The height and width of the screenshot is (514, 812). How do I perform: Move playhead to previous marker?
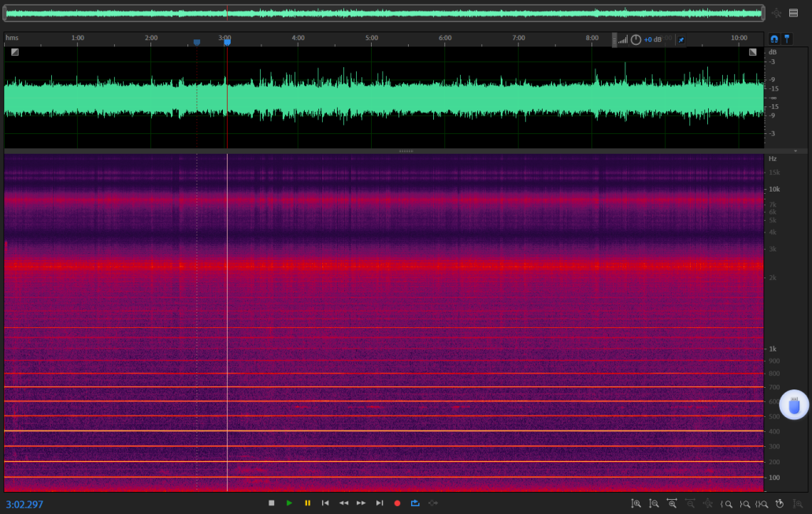tap(325, 503)
